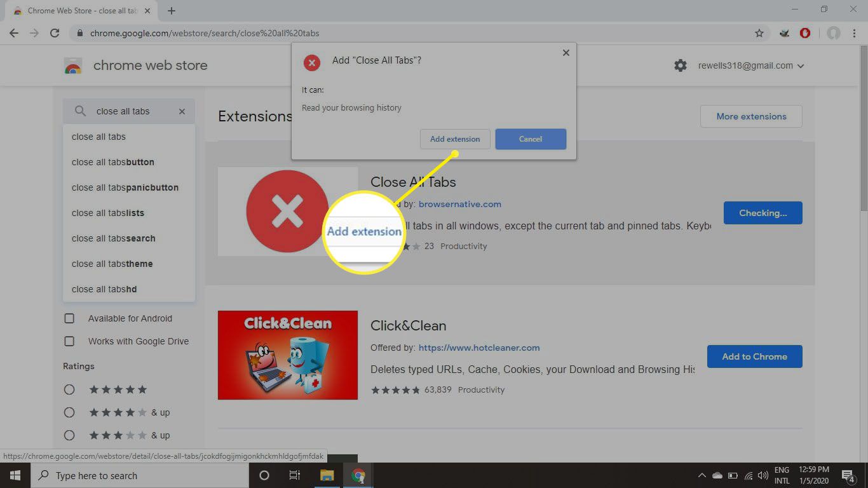
Task: Expand the rewells318@gmail.com account dropdown
Action: coord(751,65)
